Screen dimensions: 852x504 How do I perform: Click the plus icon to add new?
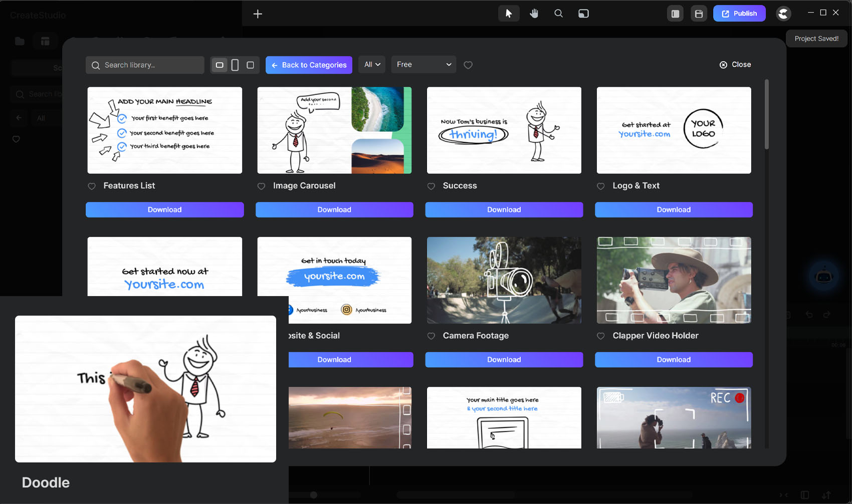(258, 14)
